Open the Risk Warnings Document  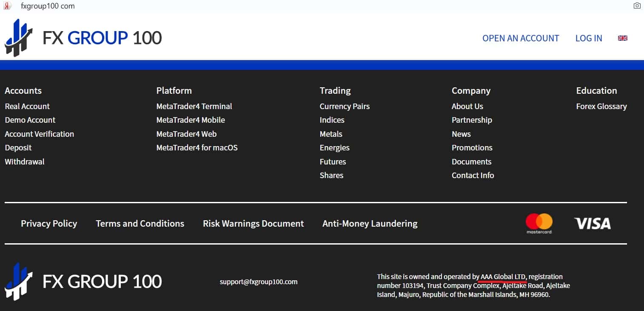[x=254, y=224]
